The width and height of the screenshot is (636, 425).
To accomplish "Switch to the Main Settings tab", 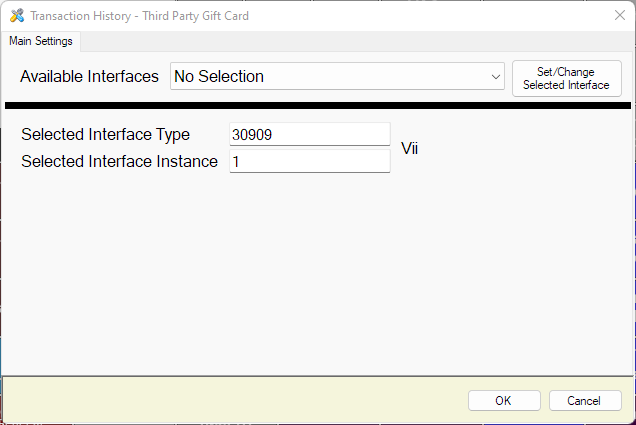I will pyautogui.click(x=41, y=41).
